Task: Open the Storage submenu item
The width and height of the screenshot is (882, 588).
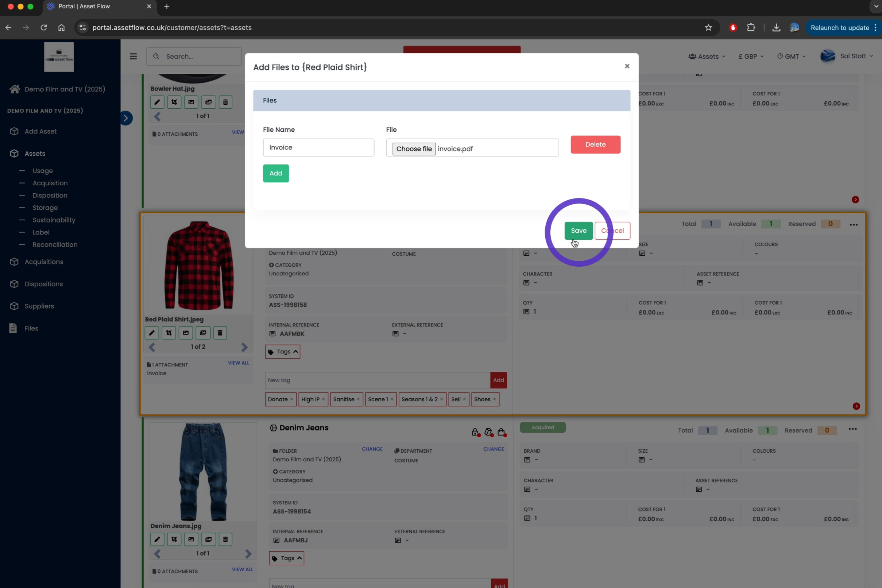Action: coord(45,208)
